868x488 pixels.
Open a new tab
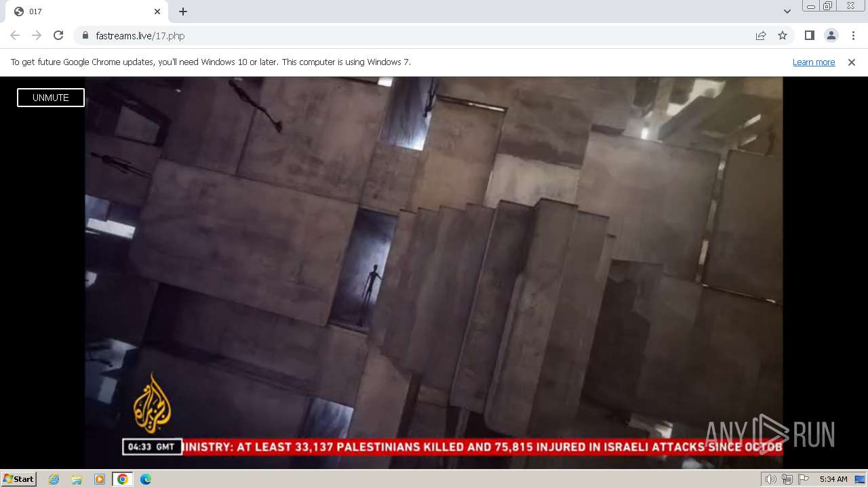183,12
